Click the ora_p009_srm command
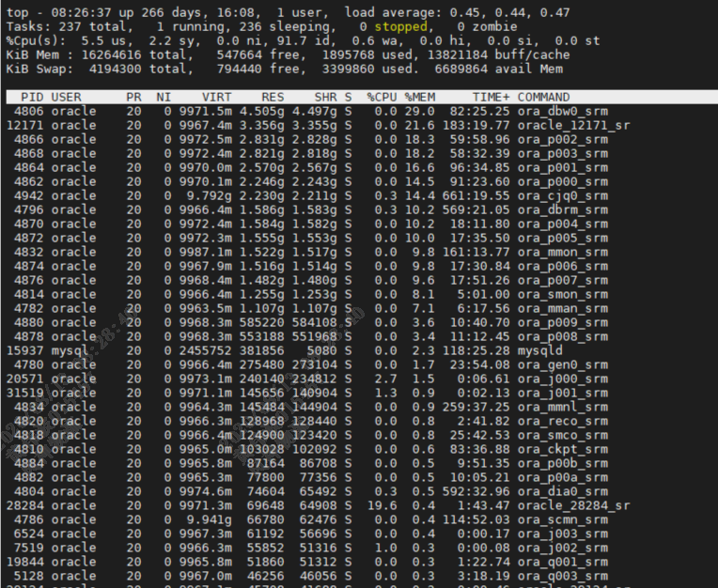 coord(563,322)
